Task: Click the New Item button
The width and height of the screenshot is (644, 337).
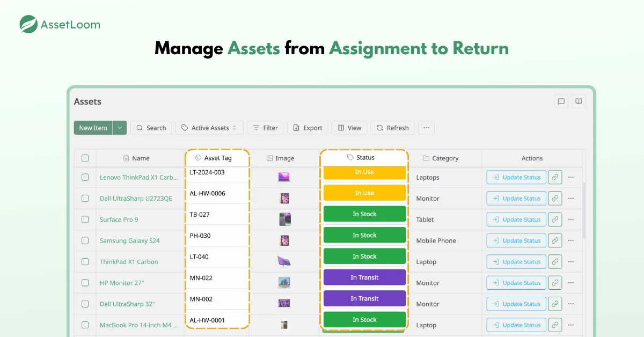Action: point(93,128)
